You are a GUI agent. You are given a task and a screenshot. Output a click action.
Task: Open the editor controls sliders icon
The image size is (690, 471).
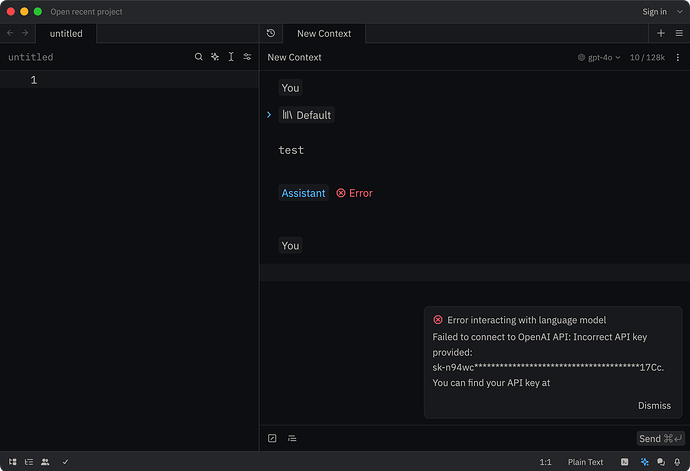[x=247, y=57]
